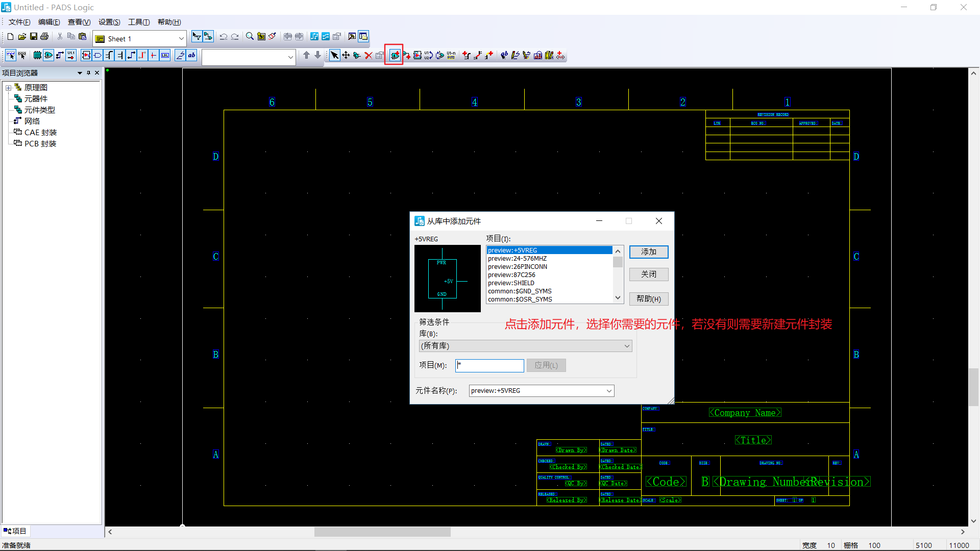Viewport: 980px width, 551px height.
Task: Select the text 'ab' creation tool
Action: (191, 55)
